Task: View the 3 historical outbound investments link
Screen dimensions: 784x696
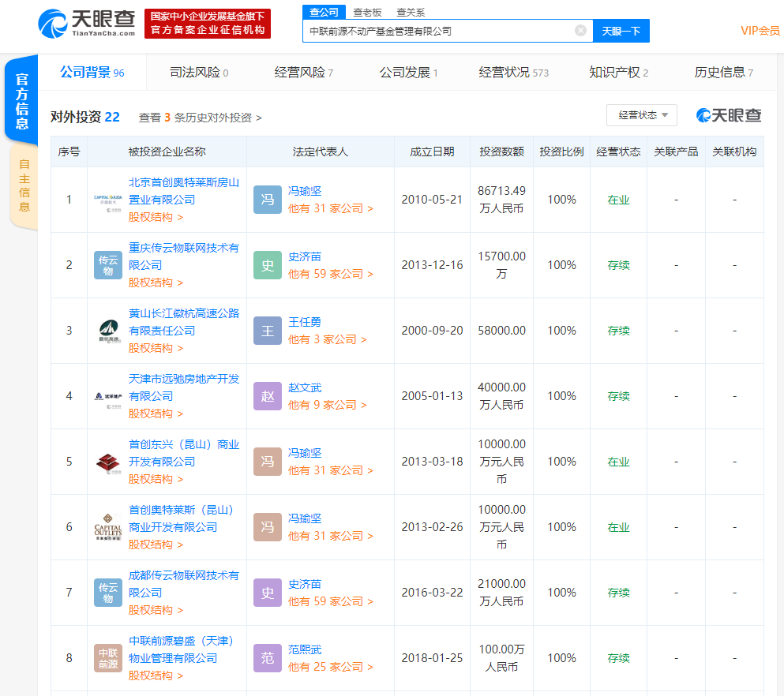Action: point(200,118)
